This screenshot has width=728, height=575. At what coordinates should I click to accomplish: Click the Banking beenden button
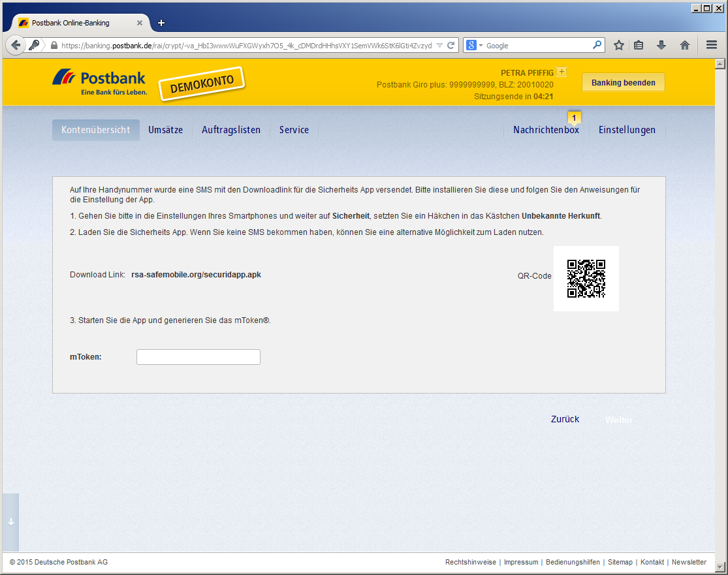coord(623,83)
